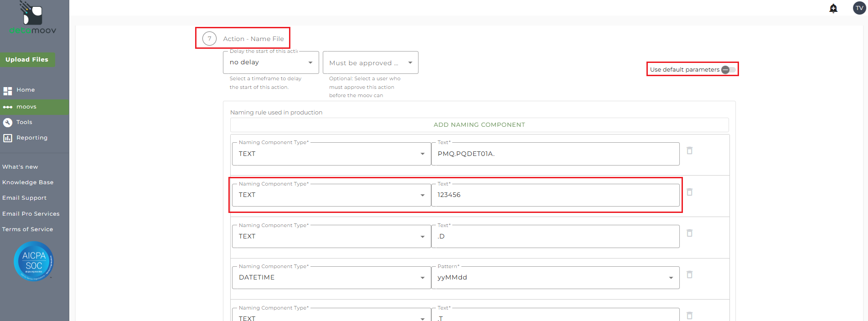Delete the PMQ.PQDET01A. naming component
The image size is (868, 321).
[x=690, y=150]
